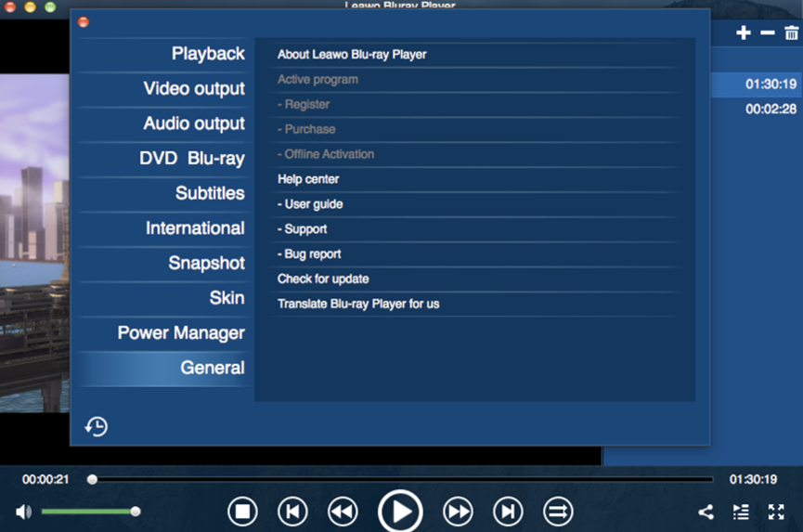Mute audio with speaker icon
The image size is (803, 532).
(23, 512)
